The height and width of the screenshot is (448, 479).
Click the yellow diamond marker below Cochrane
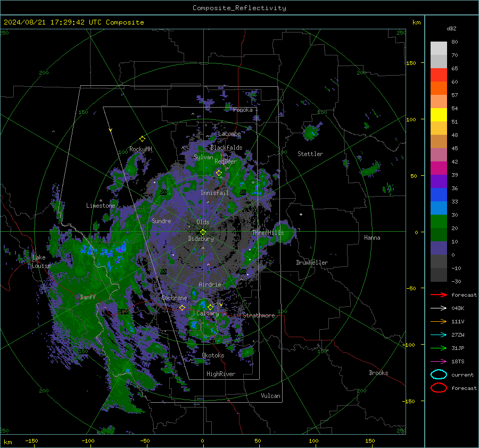182,307
